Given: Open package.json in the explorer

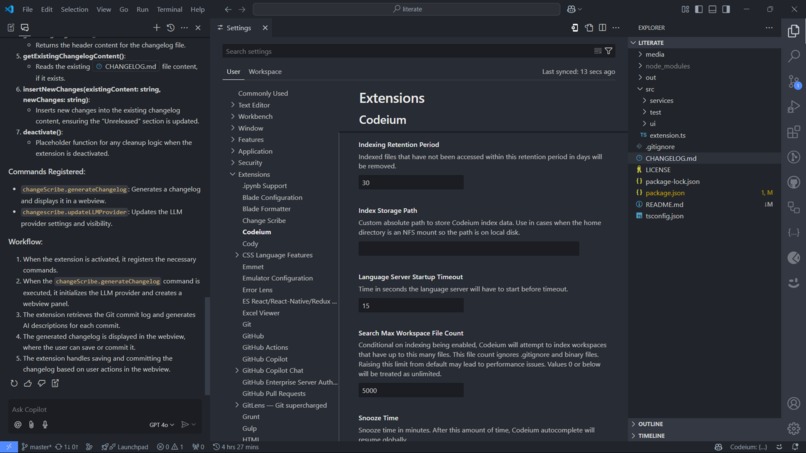Looking at the screenshot, I should coord(665,193).
